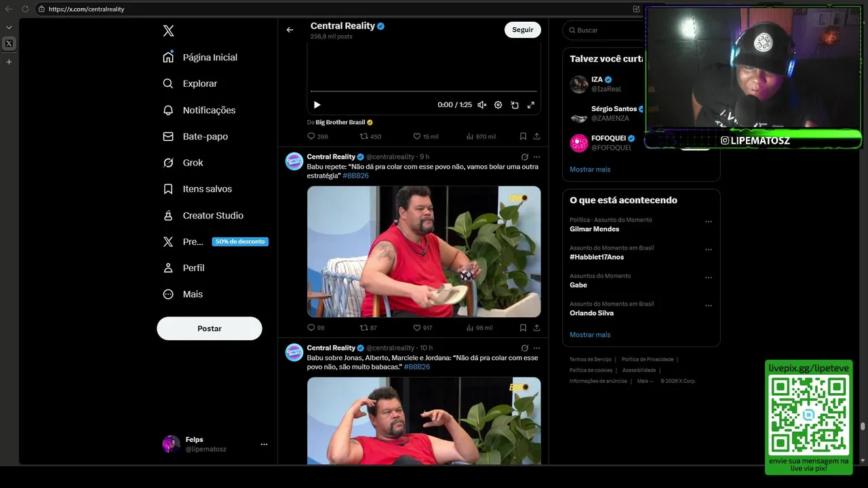Bookmark the video post
868x488 pixels.
coord(523,136)
